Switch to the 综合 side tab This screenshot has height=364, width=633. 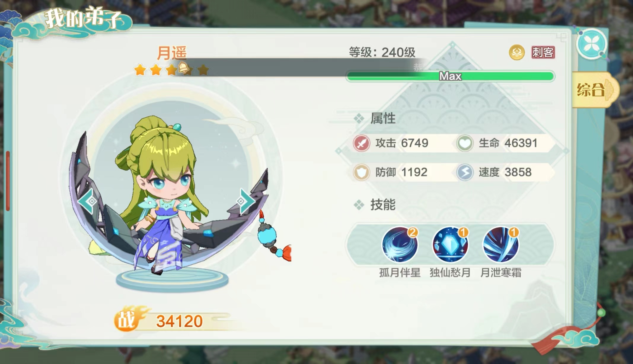coord(595,90)
